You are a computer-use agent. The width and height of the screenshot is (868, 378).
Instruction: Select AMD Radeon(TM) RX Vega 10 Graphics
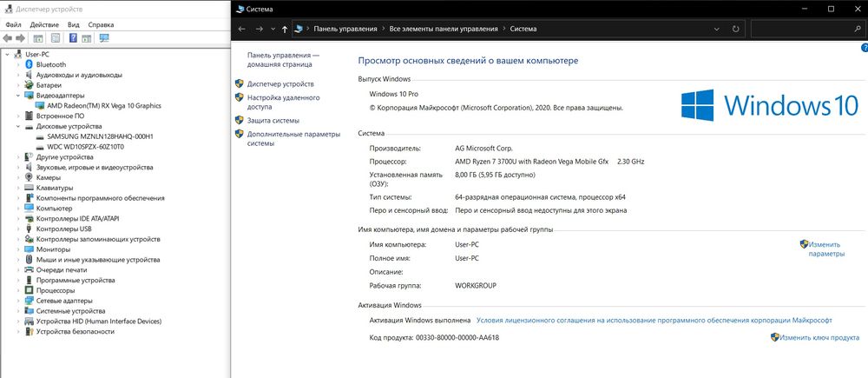point(104,105)
